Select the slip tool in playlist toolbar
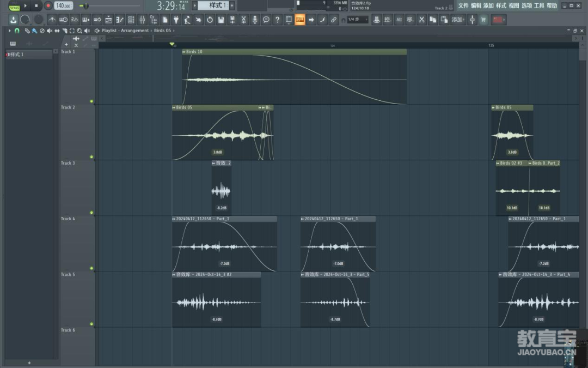Screen dimensions: 588x368 57,31
